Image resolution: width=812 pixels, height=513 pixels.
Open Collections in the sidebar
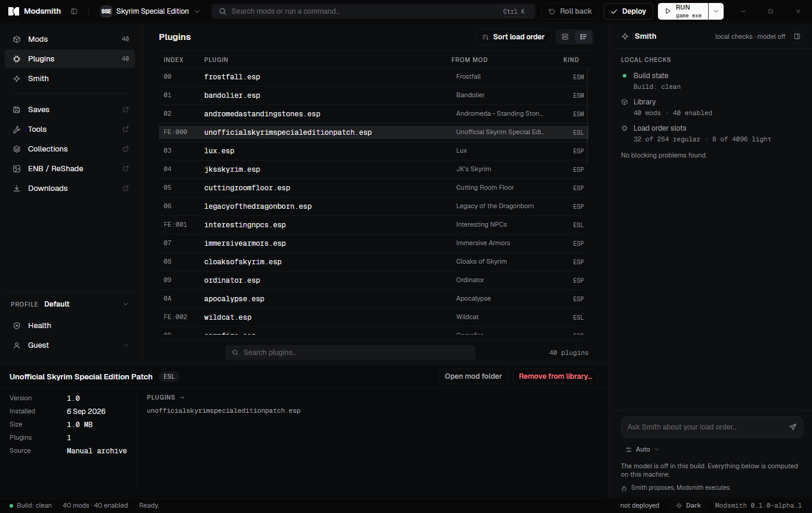tap(70, 149)
